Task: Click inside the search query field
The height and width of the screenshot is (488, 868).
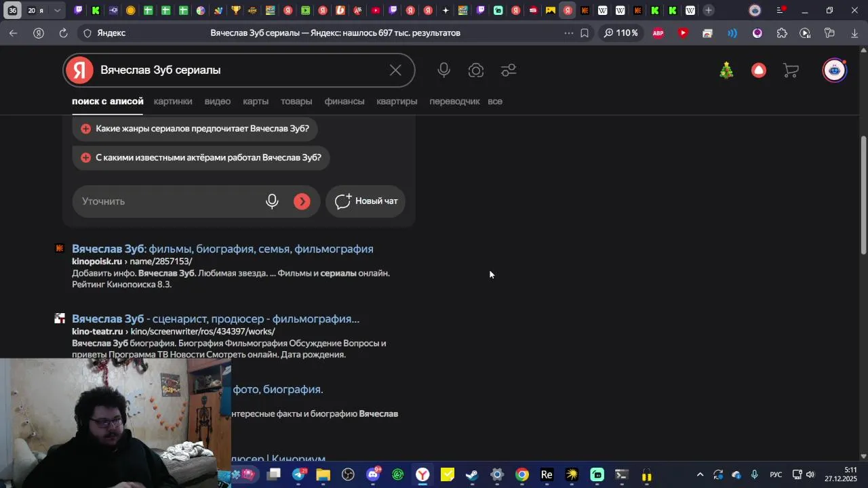Action: coord(237,70)
